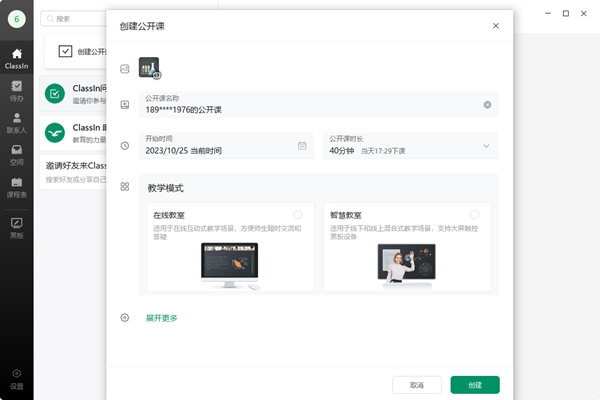
Task: Click the course name icon left of title field
Action: [125, 104]
